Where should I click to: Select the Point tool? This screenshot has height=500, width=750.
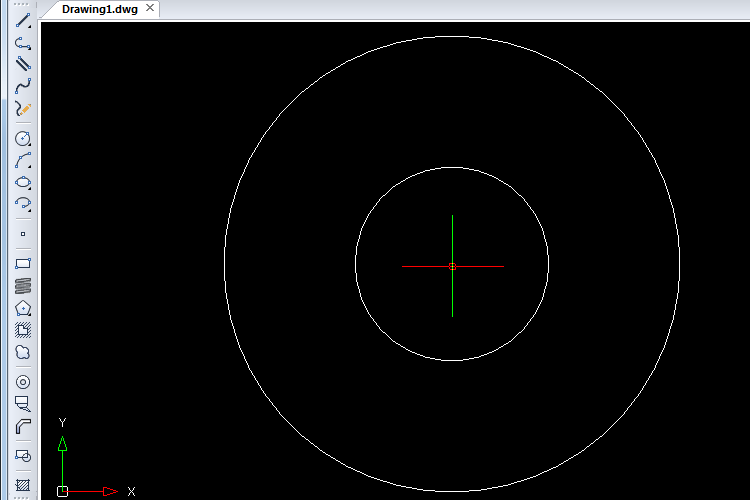23,234
